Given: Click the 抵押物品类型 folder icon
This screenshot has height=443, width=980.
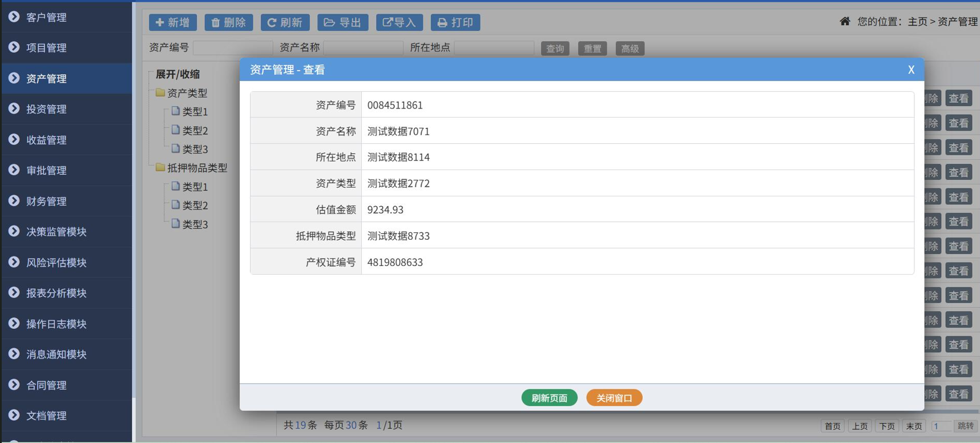Looking at the screenshot, I should [x=160, y=167].
